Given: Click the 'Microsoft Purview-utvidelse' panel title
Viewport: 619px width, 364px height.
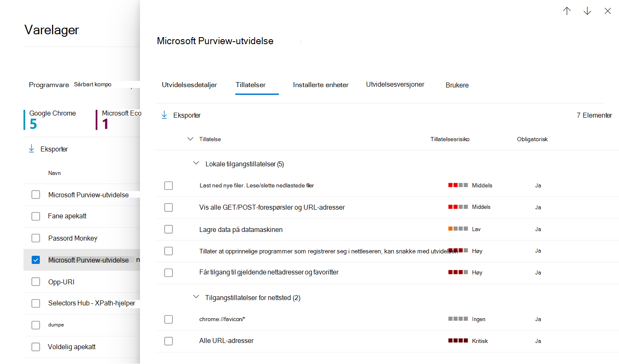Looking at the screenshot, I should (x=215, y=41).
